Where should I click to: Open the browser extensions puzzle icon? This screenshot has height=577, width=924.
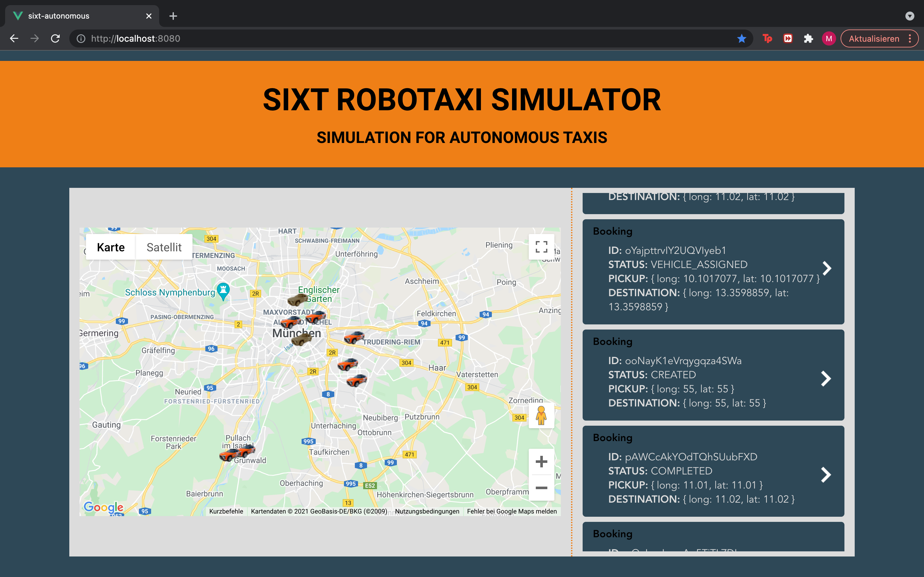[808, 38]
